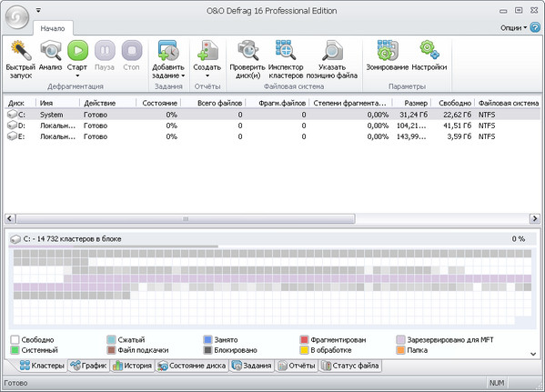Viewport: 545px width, 392px height.
Task: Click the 22,62 Гб free space value
Action: click(x=457, y=115)
